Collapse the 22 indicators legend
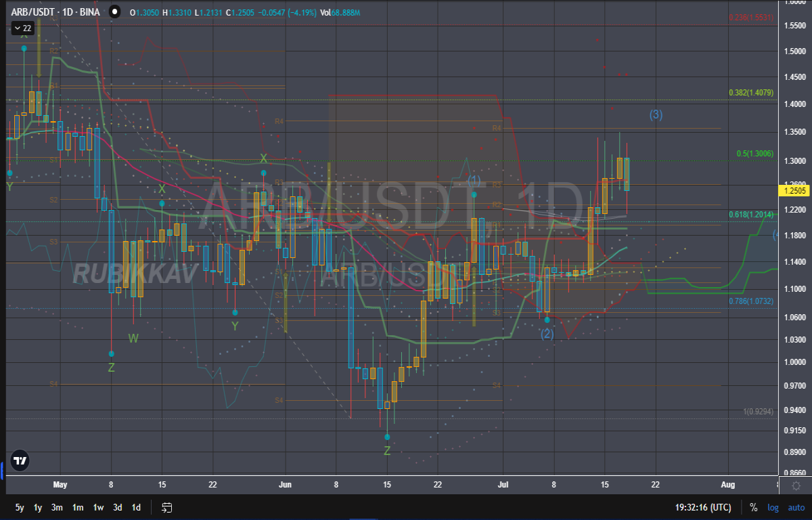Screen dimensions: 812x520 point(22,28)
